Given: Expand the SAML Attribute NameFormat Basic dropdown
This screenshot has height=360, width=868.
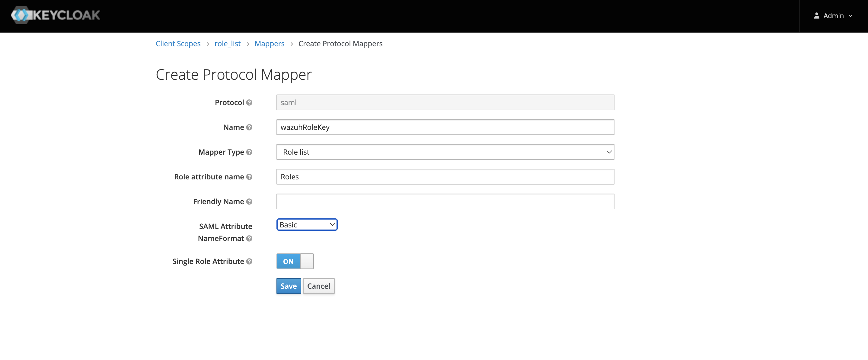Looking at the screenshot, I should [307, 225].
